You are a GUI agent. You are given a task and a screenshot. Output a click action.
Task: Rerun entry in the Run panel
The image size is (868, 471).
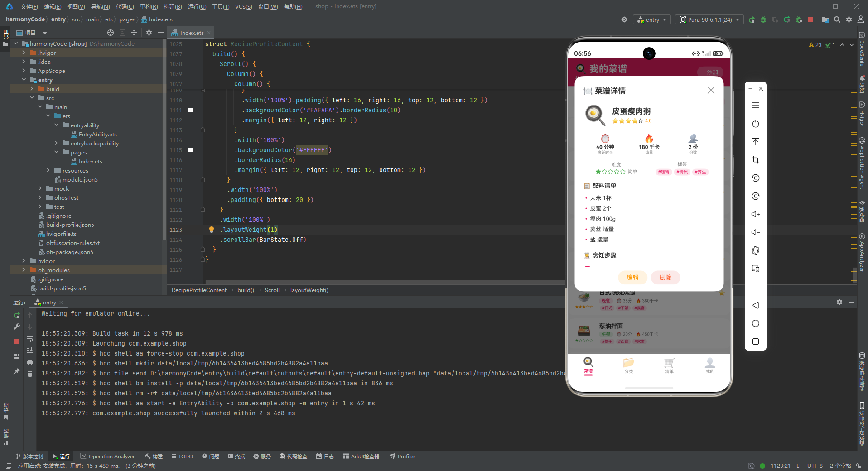[x=17, y=315]
